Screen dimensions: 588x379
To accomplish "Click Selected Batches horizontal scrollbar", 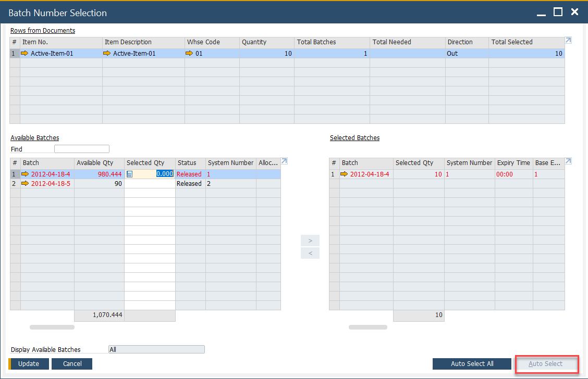I will click(367, 327).
